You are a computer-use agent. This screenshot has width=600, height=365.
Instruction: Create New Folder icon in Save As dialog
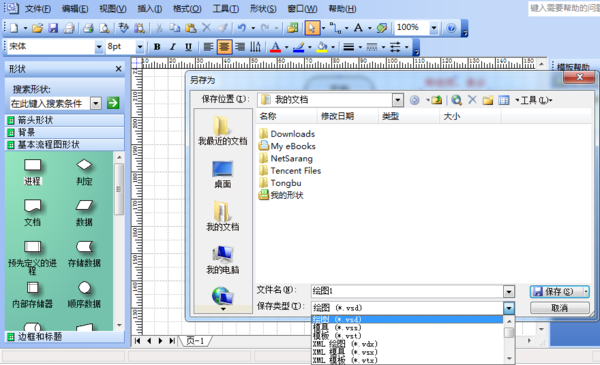[x=488, y=100]
